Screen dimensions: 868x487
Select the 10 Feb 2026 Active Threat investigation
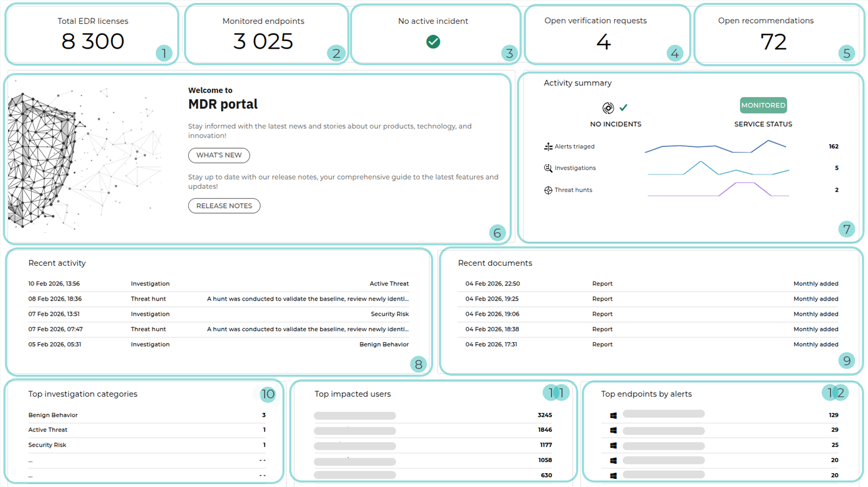pos(218,284)
